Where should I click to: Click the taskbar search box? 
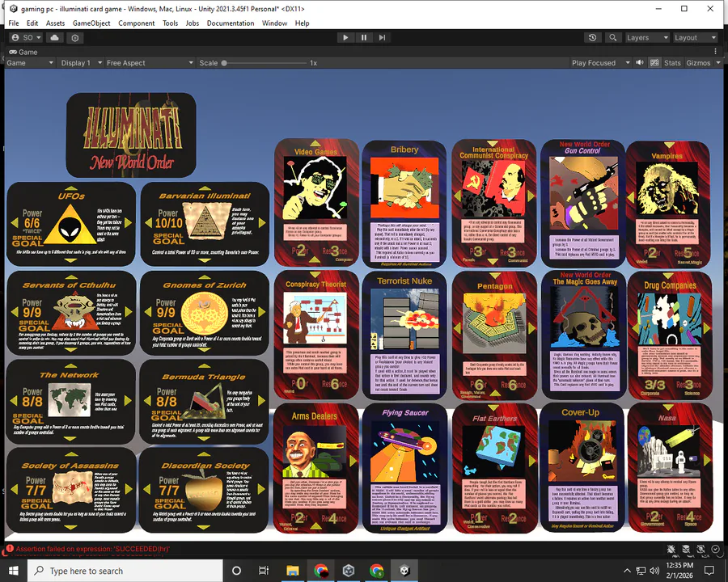[125, 571]
